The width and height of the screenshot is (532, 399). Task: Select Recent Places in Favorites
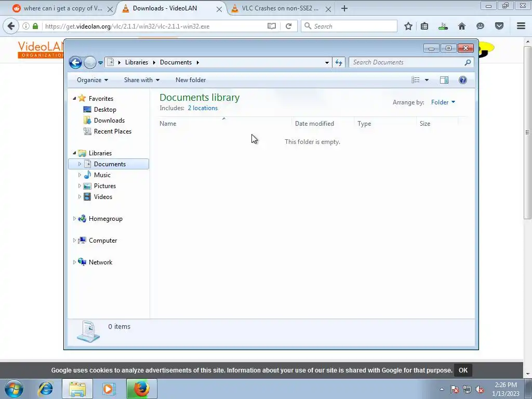pos(113,131)
